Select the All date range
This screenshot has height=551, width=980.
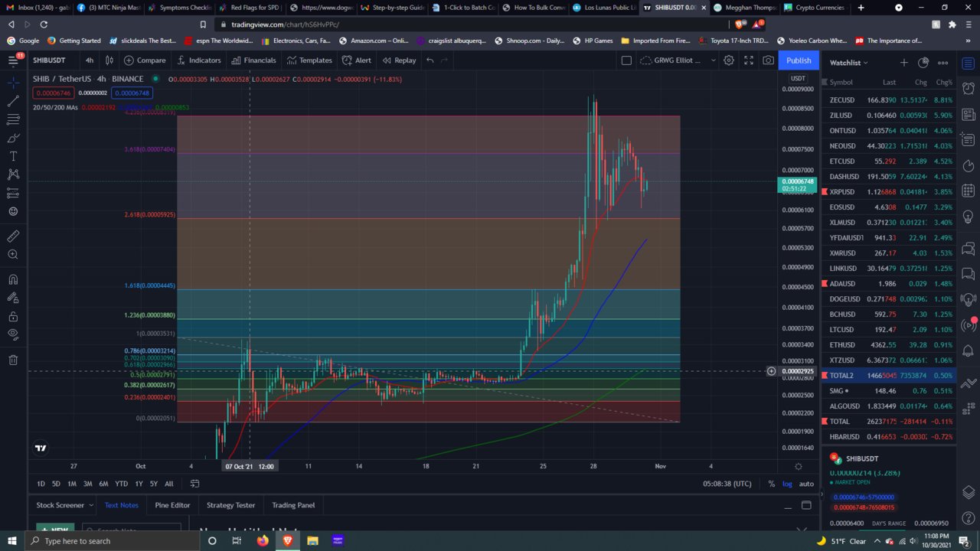point(168,484)
